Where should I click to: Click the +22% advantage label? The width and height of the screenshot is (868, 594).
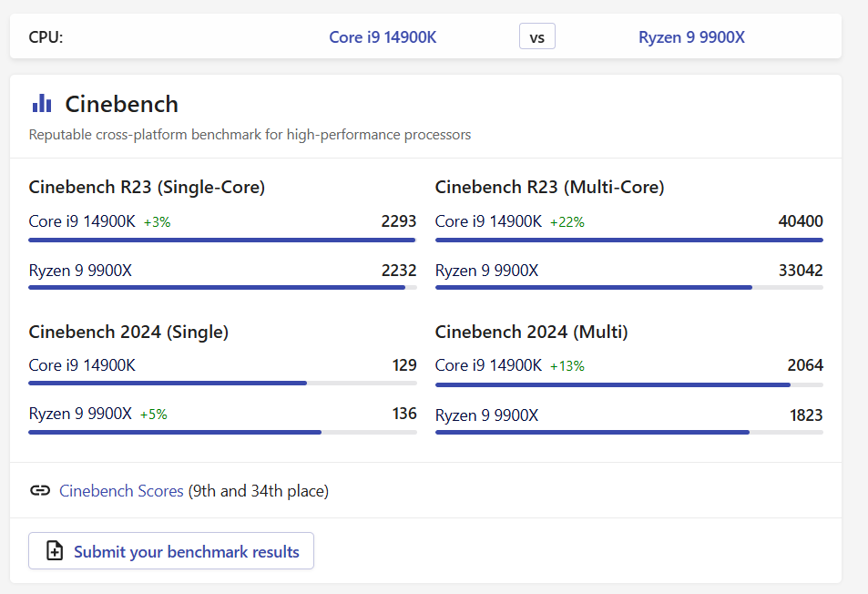point(567,222)
